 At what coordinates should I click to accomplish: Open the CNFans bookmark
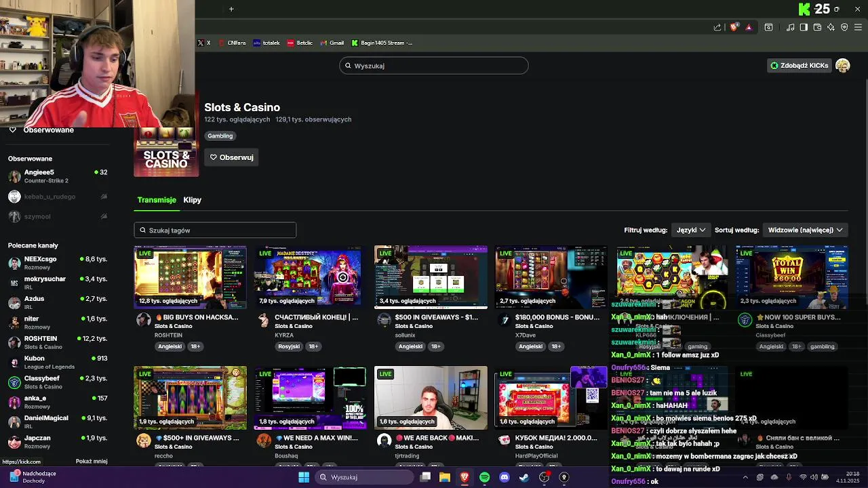(232, 43)
